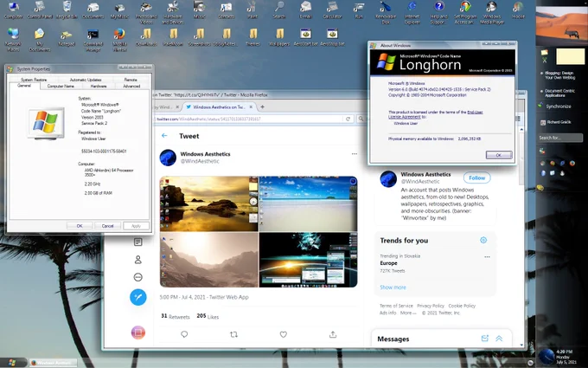Viewport: 588px width, 368px height.
Task: Open the dark space desktop tweet image
Action: (308, 260)
